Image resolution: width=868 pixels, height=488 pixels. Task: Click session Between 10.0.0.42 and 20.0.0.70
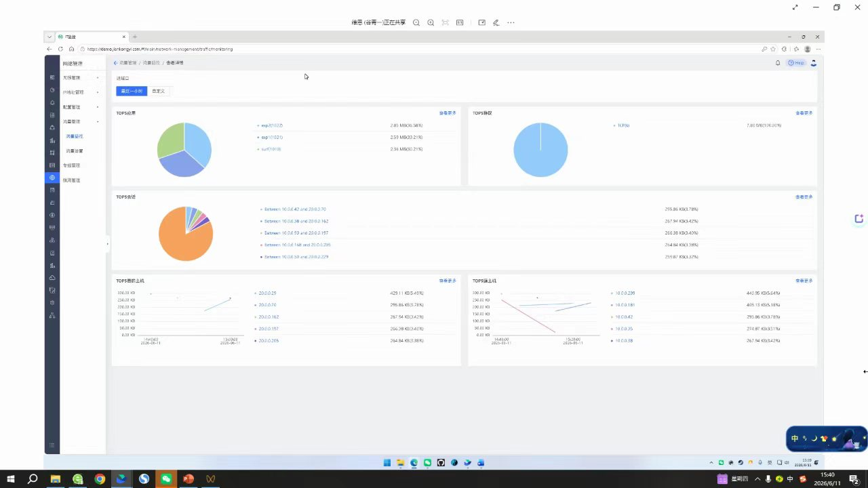click(x=295, y=209)
